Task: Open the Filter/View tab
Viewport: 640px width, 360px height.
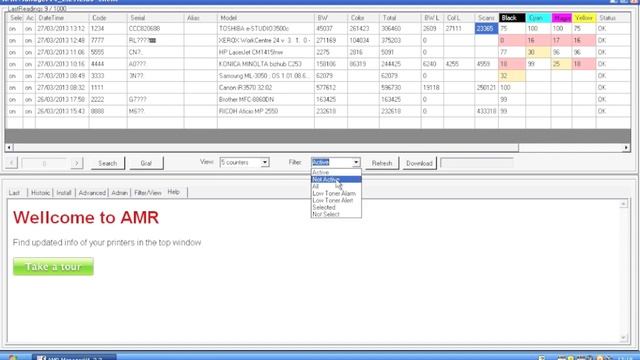Action: tap(148, 193)
